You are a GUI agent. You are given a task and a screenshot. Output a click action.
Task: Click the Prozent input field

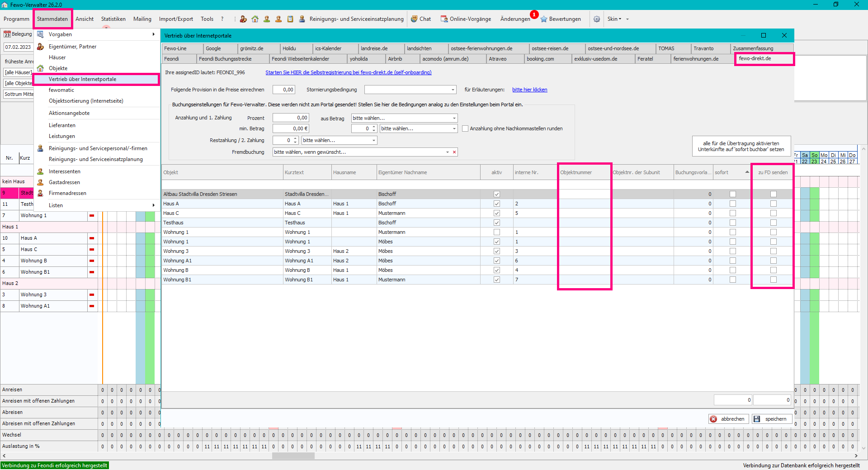291,118
